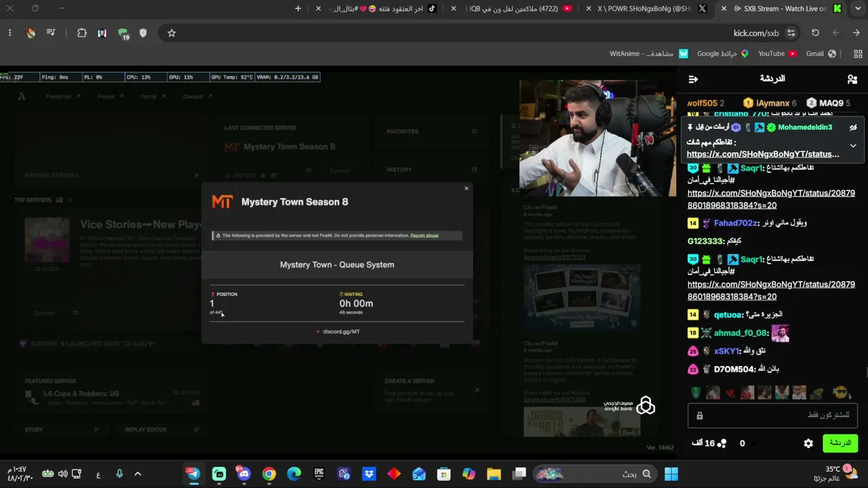
Task: Open site info icon in address bar
Action: coord(791,33)
